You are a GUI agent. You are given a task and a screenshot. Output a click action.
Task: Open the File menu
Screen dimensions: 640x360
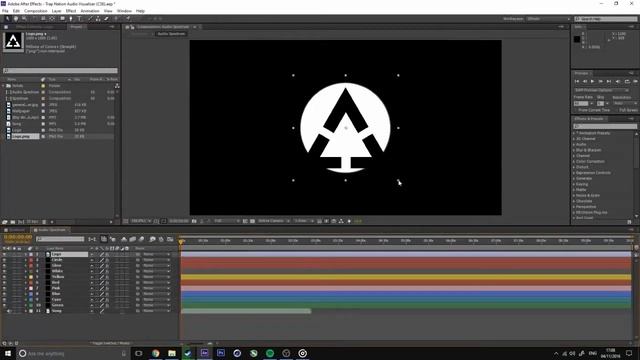point(5,11)
